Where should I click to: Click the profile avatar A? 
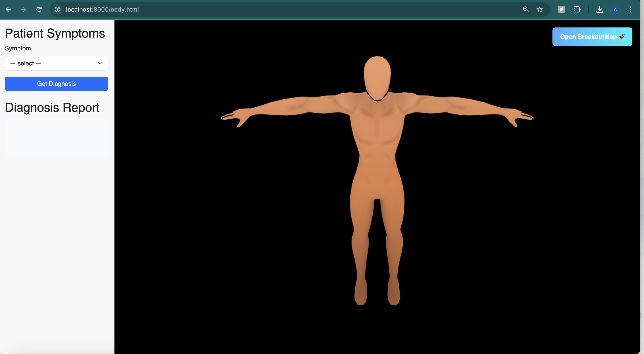(x=615, y=9)
